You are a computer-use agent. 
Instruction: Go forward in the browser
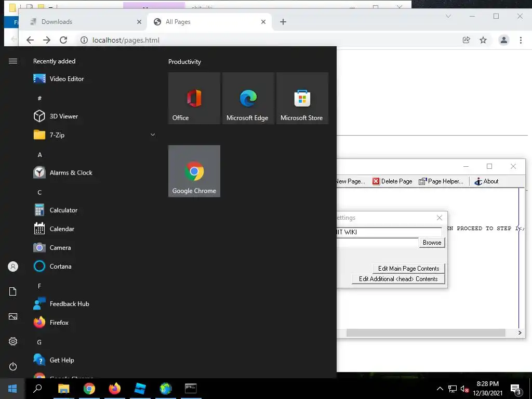pos(47,40)
